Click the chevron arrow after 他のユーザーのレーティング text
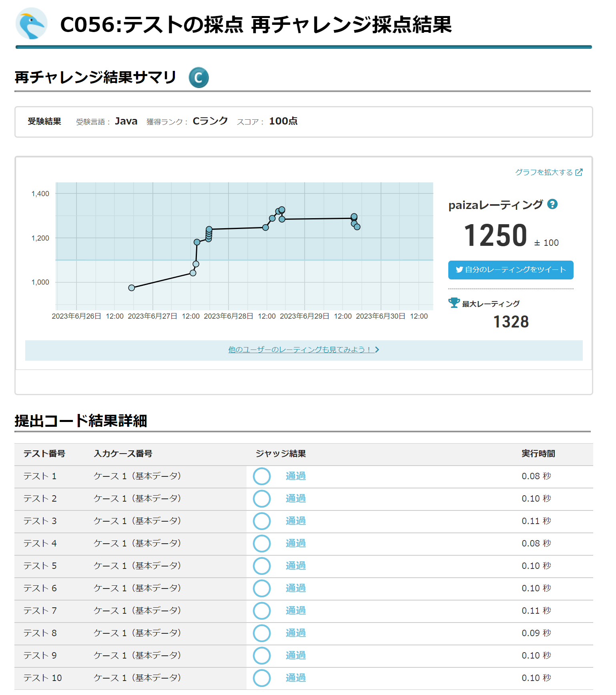Screen dimensions: 616x695 pyautogui.click(x=377, y=350)
